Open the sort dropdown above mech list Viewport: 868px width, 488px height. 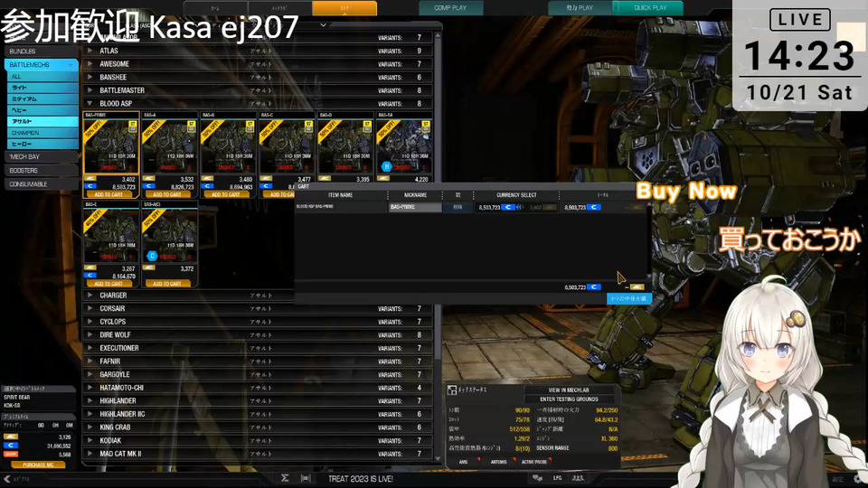pyautogui.click(x=324, y=25)
